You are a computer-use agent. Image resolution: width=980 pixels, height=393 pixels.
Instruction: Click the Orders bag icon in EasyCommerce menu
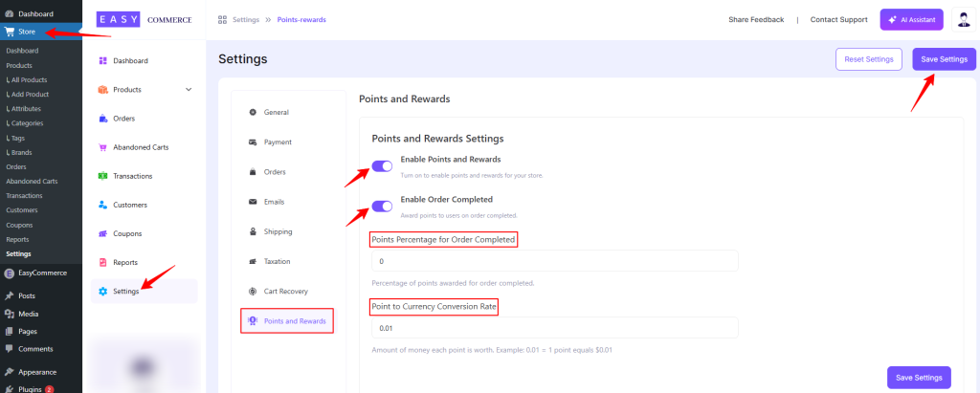click(x=103, y=118)
